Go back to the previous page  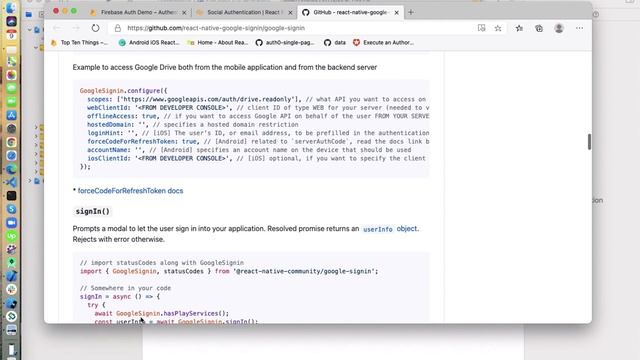[x=57, y=28]
